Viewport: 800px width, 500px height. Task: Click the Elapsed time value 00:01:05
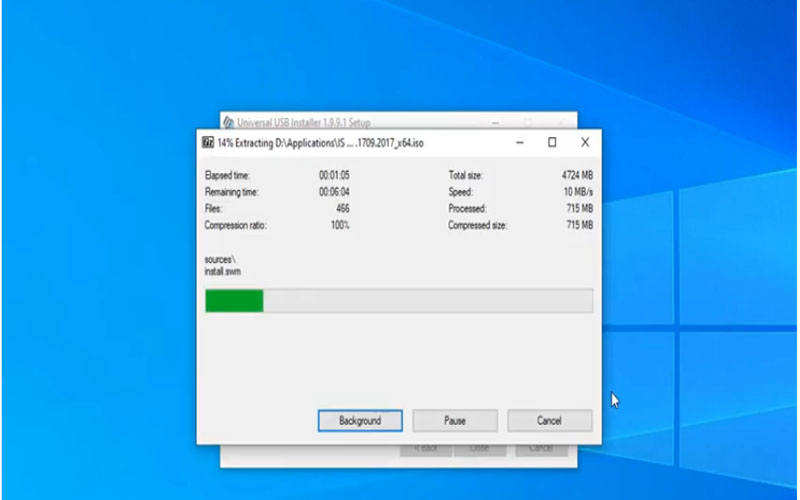click(x=334, y=175)
